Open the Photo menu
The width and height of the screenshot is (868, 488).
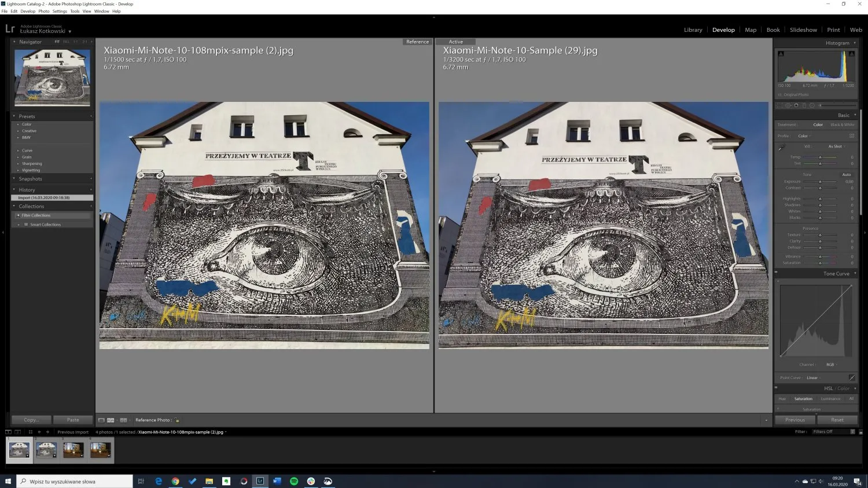44,11
